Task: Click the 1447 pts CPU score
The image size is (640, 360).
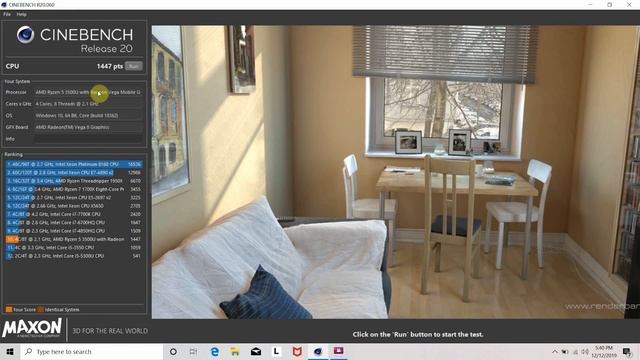Action: pos(110,66)
